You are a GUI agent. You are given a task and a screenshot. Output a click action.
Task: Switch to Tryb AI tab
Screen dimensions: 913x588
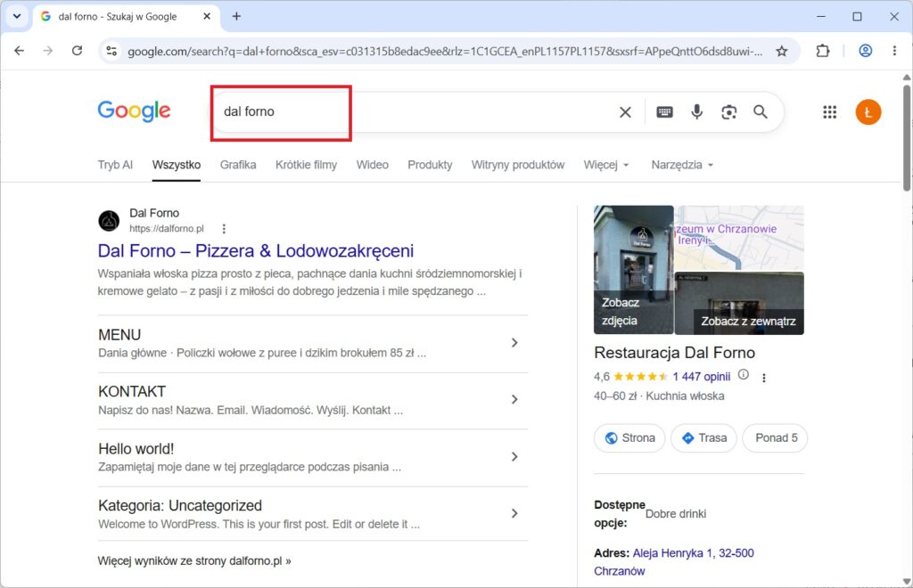[115, 165]
